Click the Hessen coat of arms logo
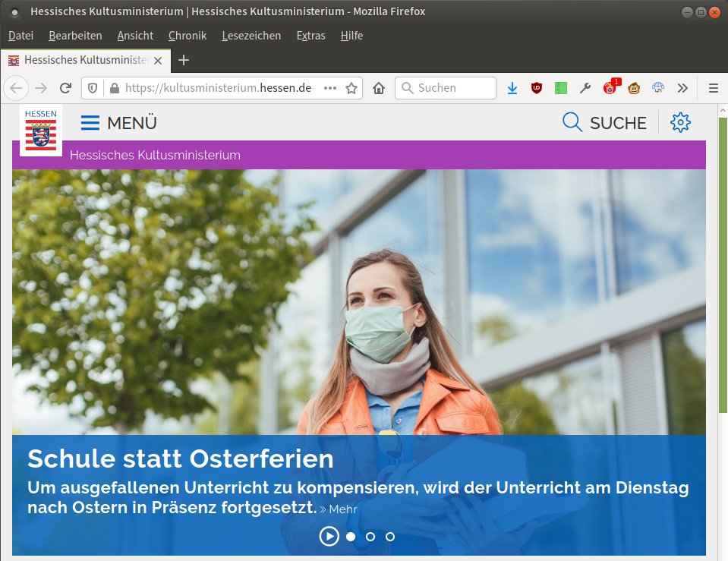This screenshot has width=728, height=561. [41, 131]
